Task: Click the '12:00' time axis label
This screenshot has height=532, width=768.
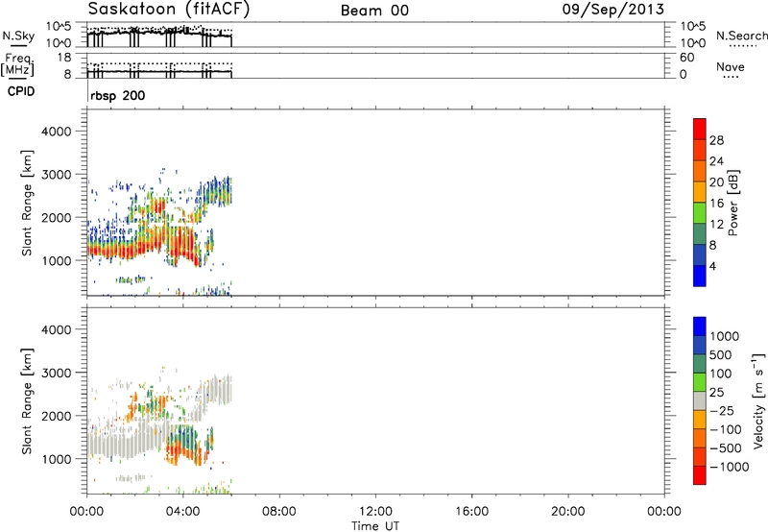Action: tap(375, 512)
